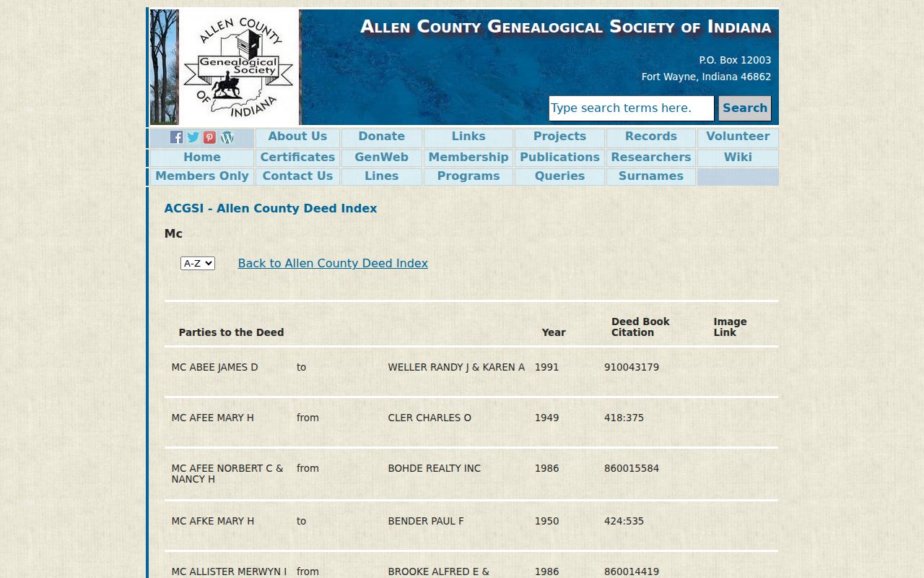The width and height of the screenshot is (924, 578).
Task: Open the Links menu item
Action: pos(468,137)
